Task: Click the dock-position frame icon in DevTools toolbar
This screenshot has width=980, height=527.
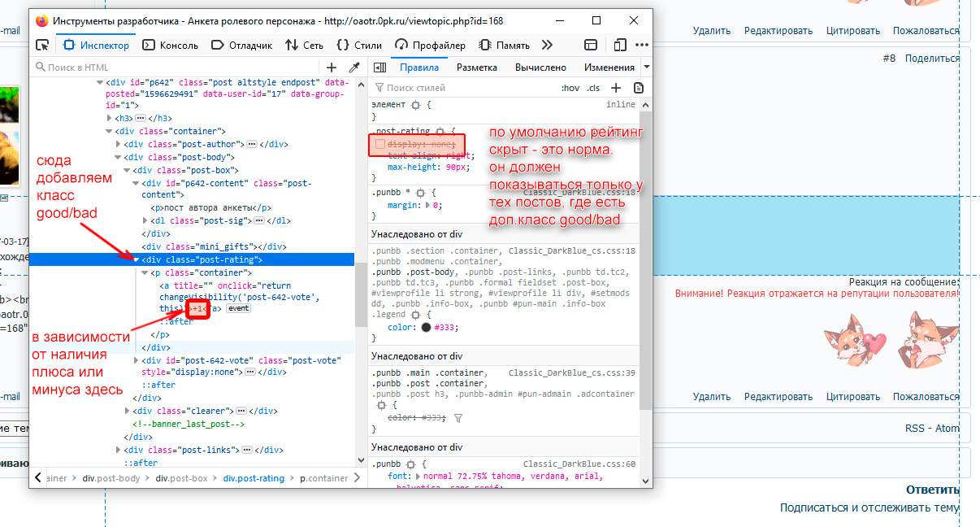Action: click(x=591, y=46)
